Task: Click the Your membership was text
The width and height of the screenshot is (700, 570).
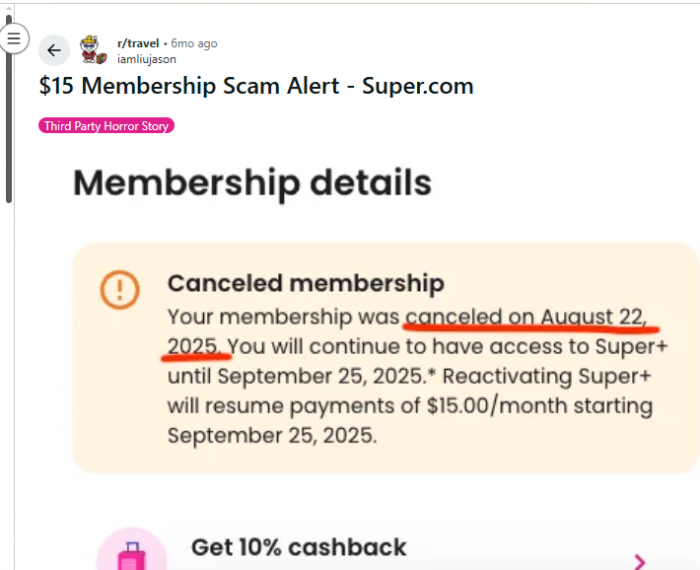Action: (284, 318)
